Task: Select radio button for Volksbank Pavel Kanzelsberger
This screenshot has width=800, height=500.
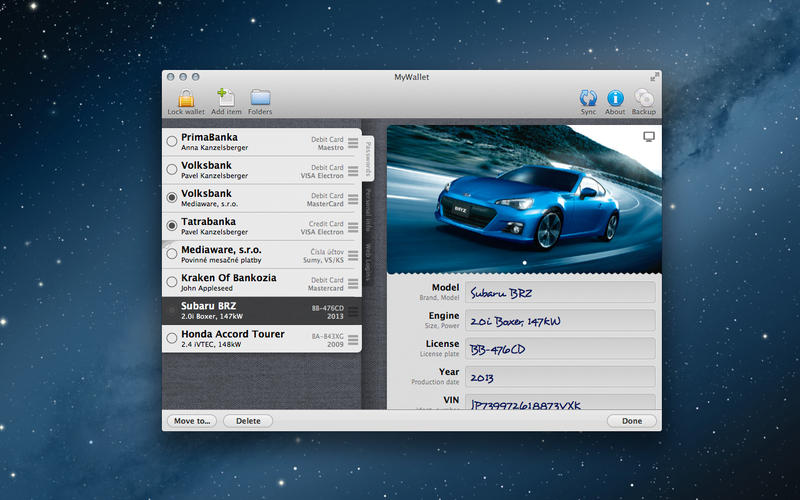Action: 172,169
